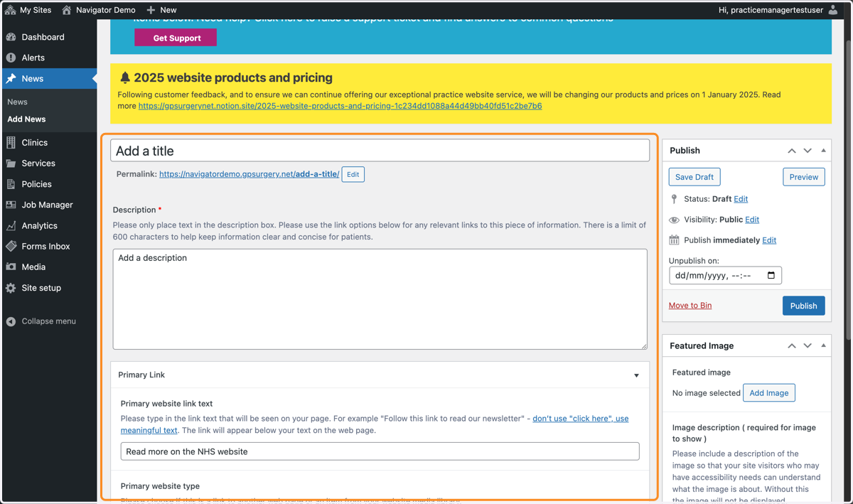Screen dimensions: 853x504
Task: Click the Move to Bin link
Action: click(x=690, y=306)
